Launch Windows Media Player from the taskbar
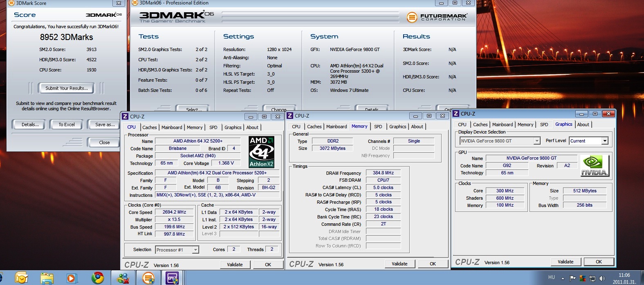The image size is (644, 285). [x=72, y=278]
